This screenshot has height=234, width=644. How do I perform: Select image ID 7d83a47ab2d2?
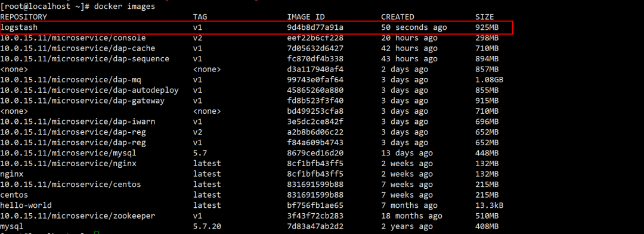tap(315, 226)
